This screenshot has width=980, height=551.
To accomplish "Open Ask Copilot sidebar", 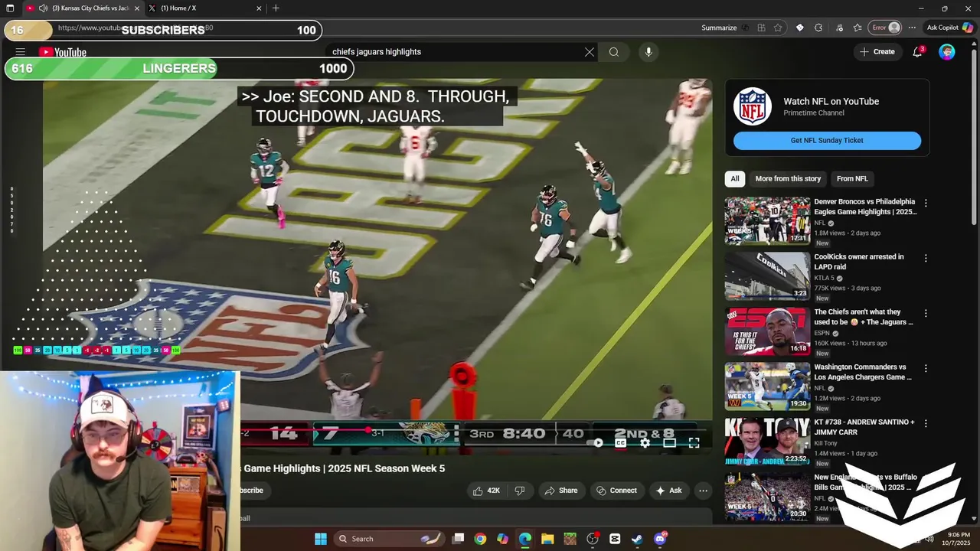I will coord(949,28).
